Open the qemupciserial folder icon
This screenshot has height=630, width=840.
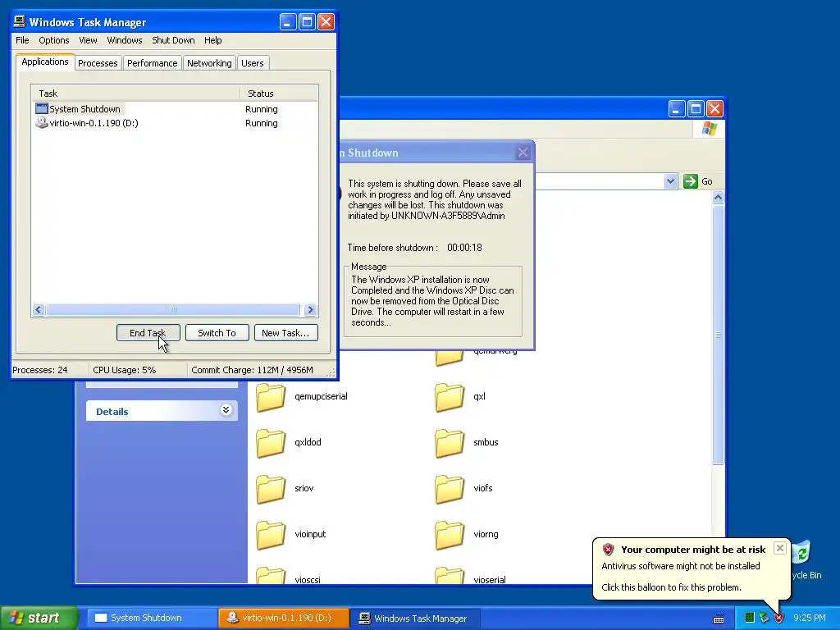pyautogui.click(x=271, y=397)
